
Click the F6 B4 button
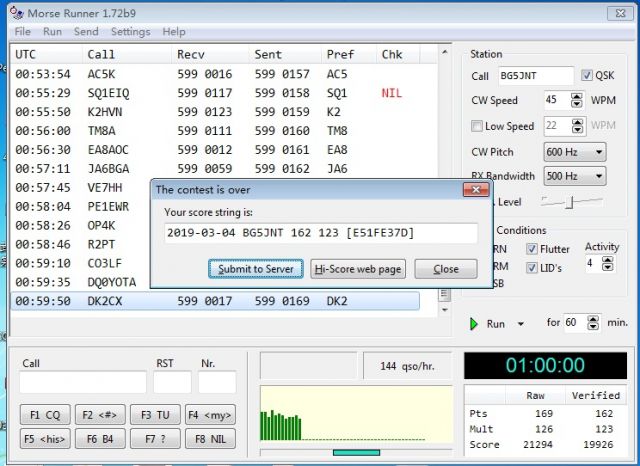click(x=100, y=439)
